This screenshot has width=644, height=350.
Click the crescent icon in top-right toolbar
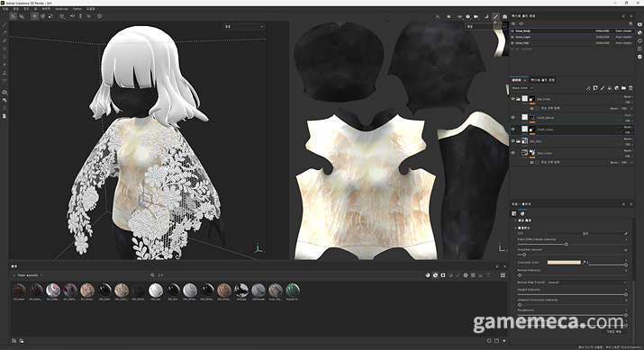coord(486,16)
